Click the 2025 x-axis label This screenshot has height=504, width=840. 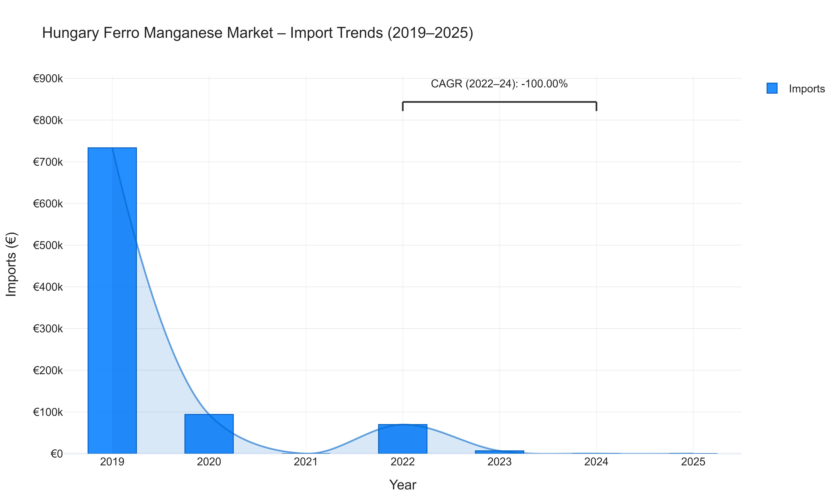693,462
